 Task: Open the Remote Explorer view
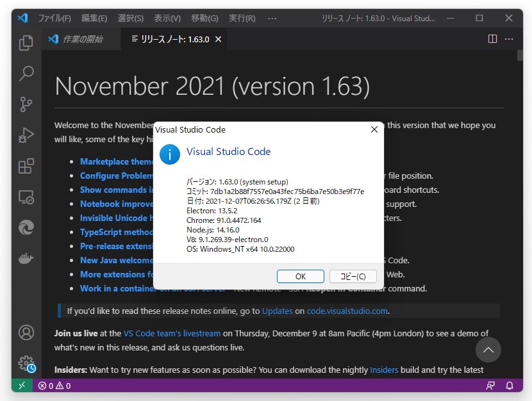coord(26,197)
